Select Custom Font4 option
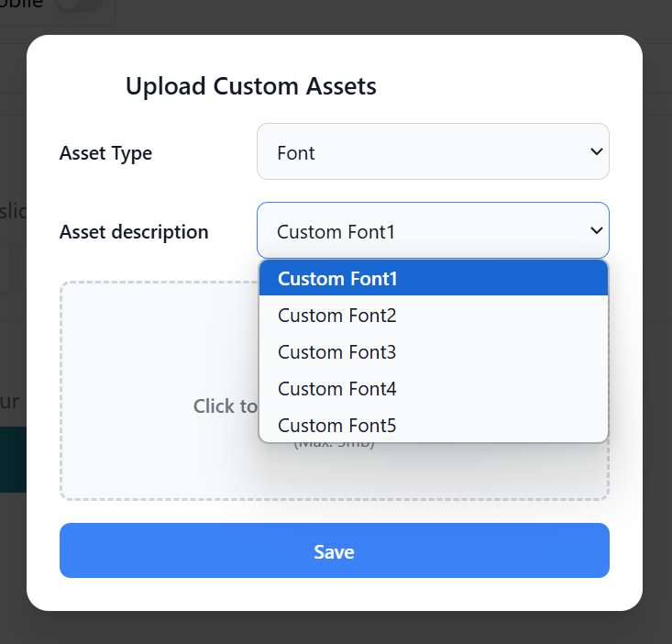 tap(434, 389)
